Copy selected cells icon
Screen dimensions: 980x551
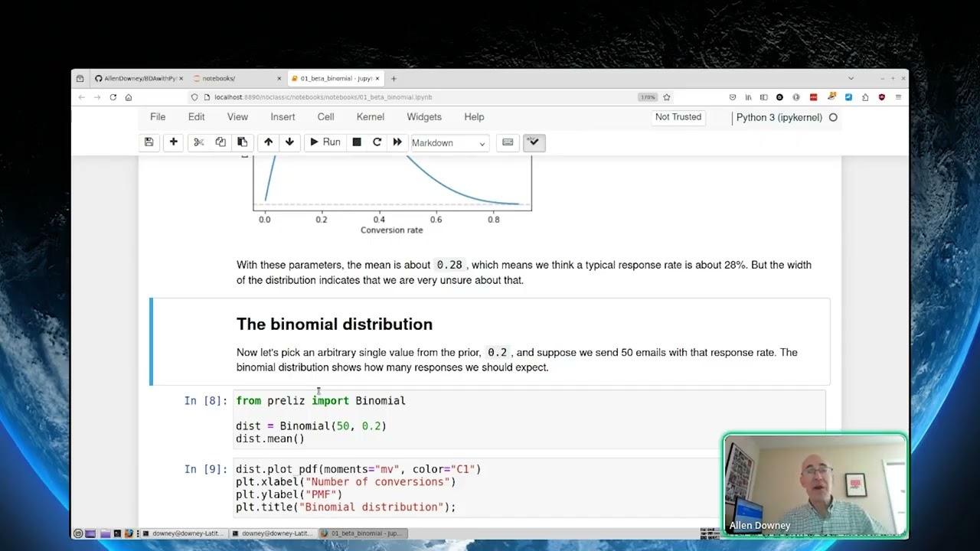[x=220, y=142]
